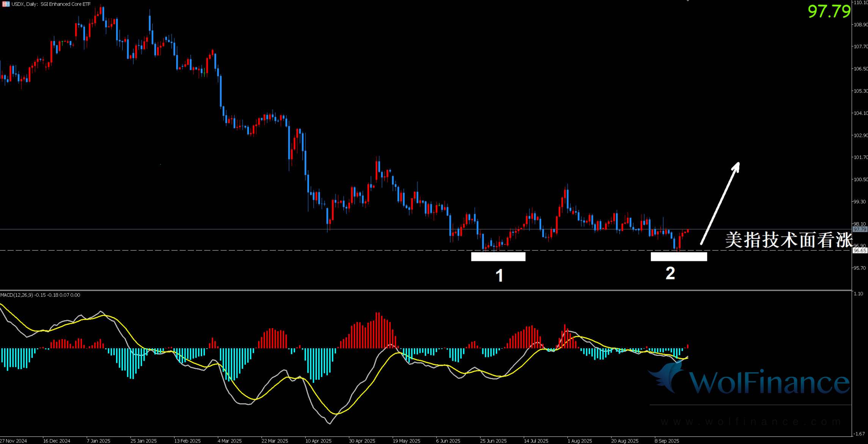This screenshot has width=868, height=444.
Task: Click the 1 Aug 2025 date on time axis
Action: (x=580, y=441)
